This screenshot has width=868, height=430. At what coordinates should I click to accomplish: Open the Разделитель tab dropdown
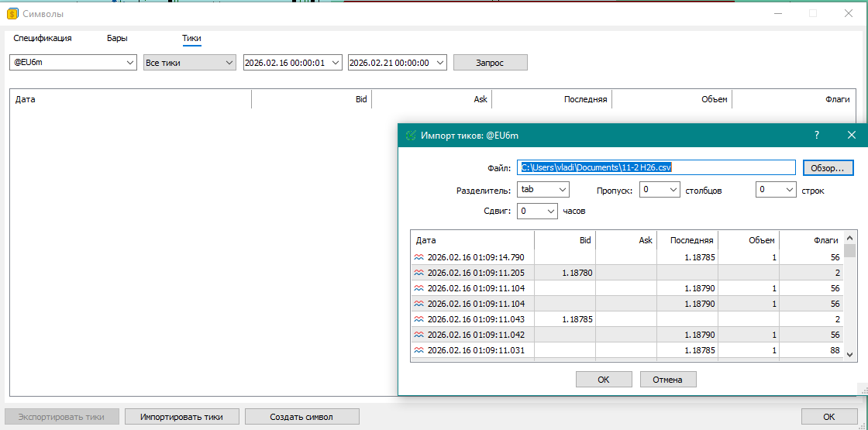pos(543,189)
